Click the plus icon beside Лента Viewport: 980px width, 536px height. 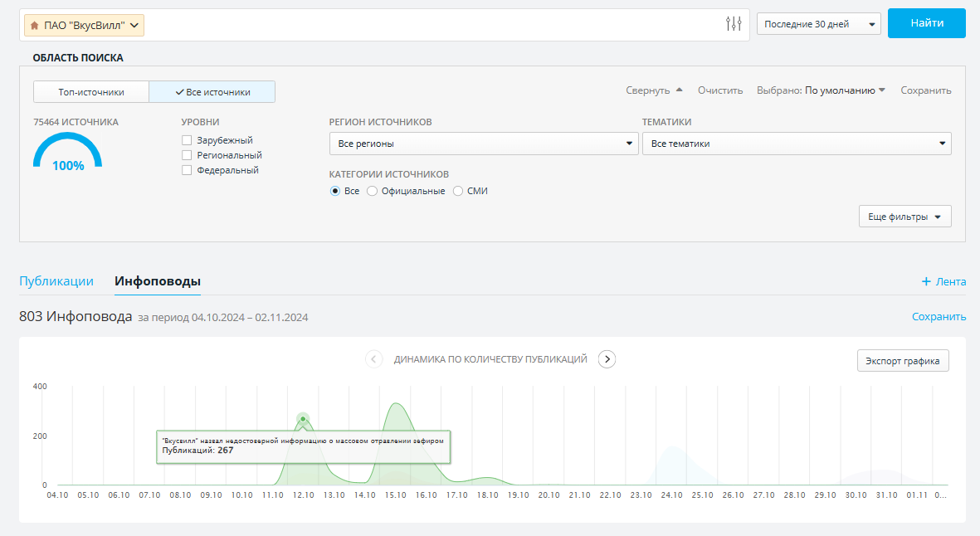tap(925, 282)
